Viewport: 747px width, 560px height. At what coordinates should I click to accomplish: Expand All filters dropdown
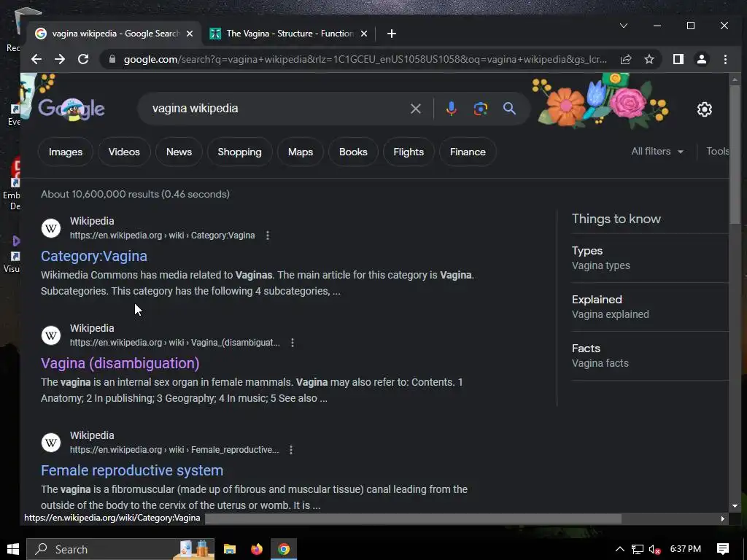pos(657,152)
